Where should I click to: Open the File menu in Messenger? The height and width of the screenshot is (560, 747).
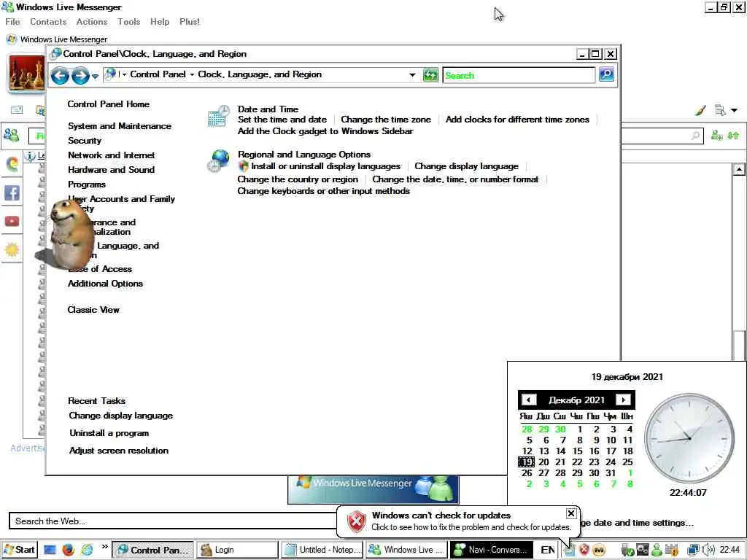pyautogui.click(x=12, y=22)
